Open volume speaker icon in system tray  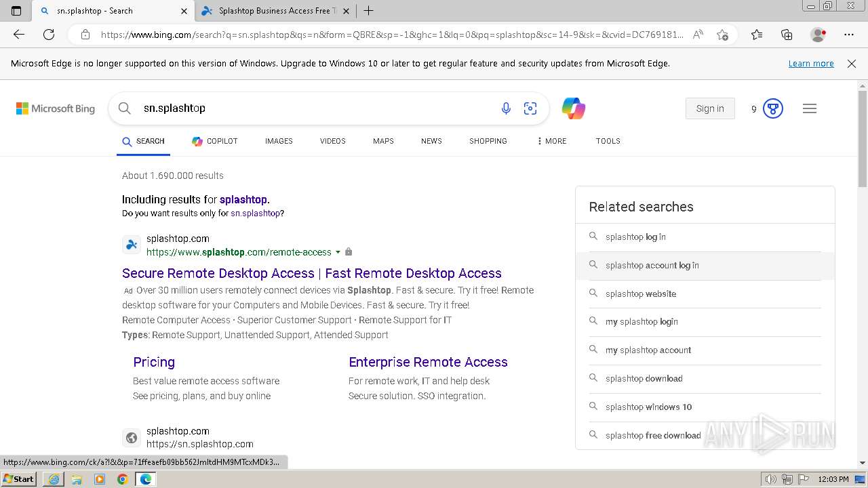pos(772,479)
